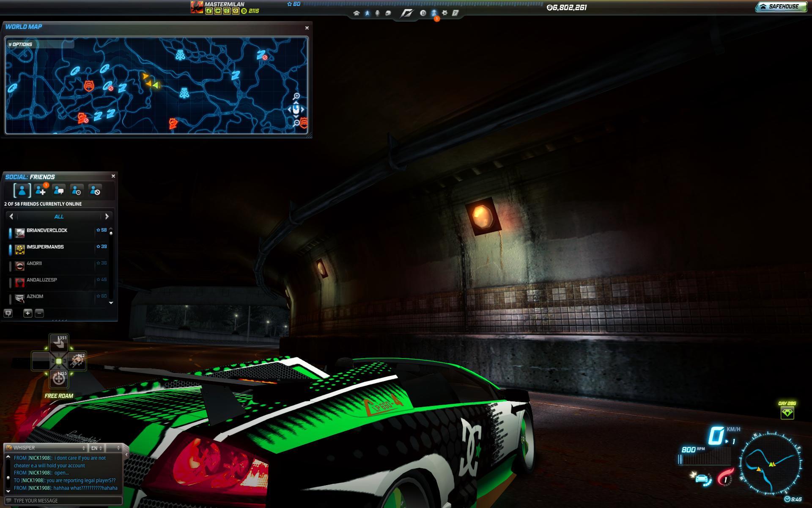Close the World Map panel
812x508 pixels.
[307, 28]
